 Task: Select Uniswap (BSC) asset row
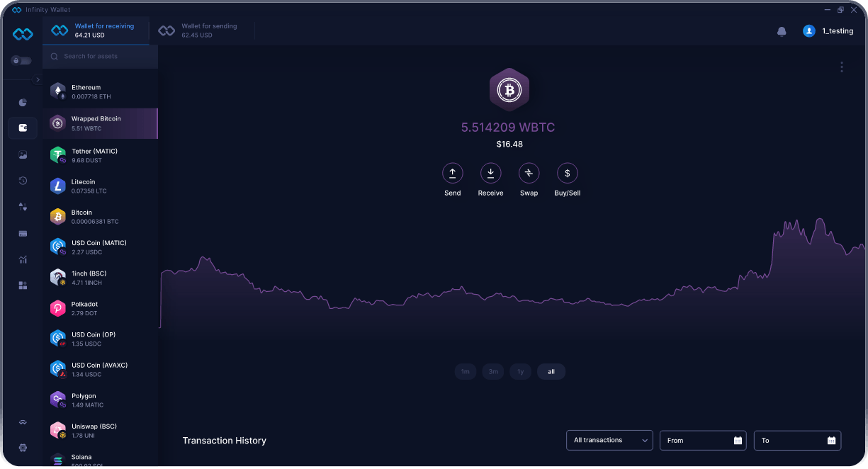coord(101,430)
